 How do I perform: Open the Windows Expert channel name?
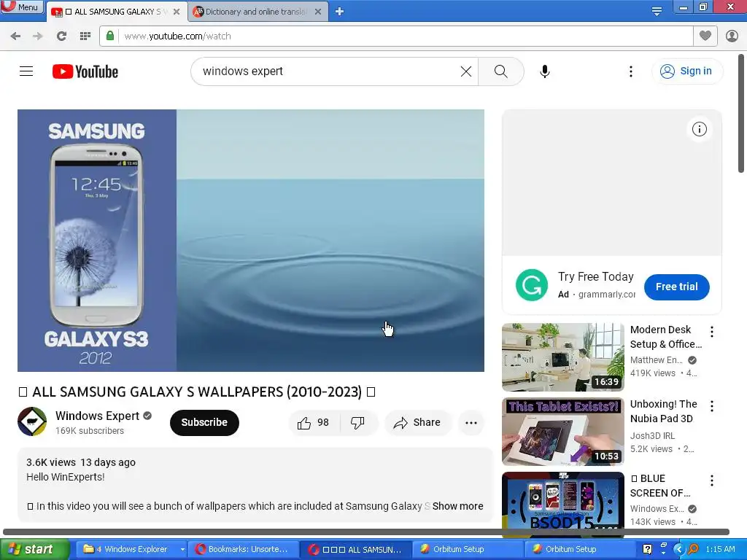[97, 416]
